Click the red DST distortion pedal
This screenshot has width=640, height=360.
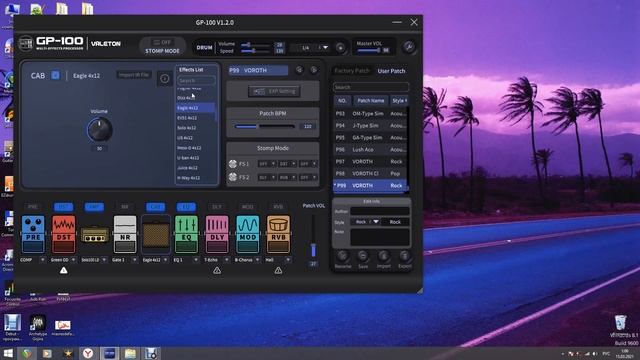(x=64, y=234)
